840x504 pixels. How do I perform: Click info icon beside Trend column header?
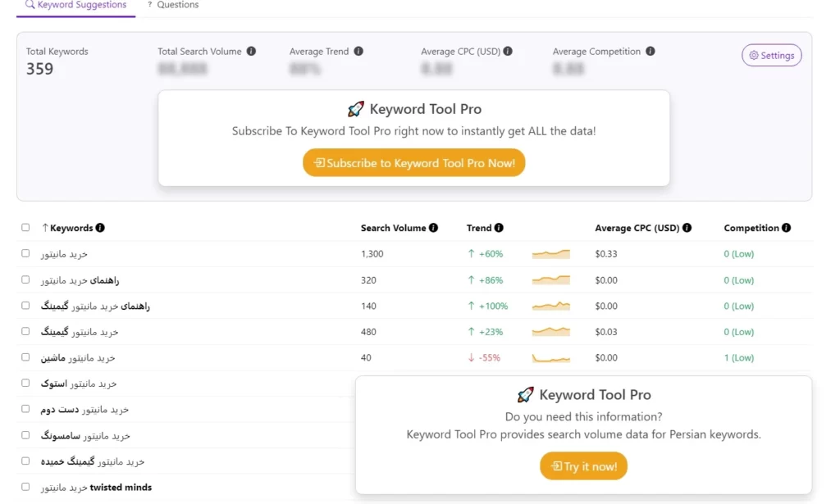tap(499, 228)
